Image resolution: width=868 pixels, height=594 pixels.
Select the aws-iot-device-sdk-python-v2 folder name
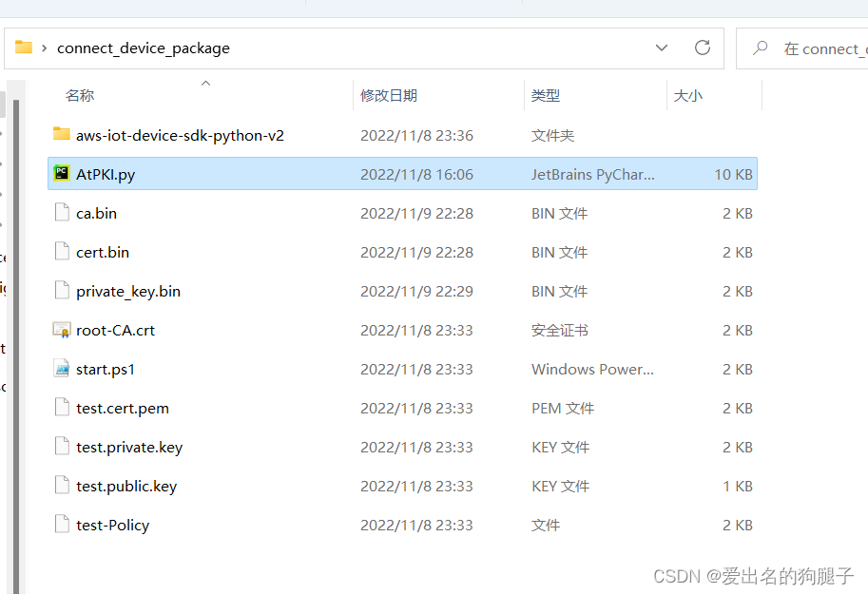pos(180,136)
